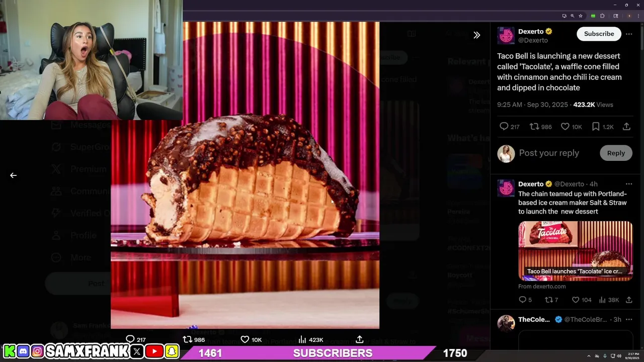The height and width of the screenshot is (362, 644).
Task: Open the Extensions puzzle icon
Action: click(602, 16)
